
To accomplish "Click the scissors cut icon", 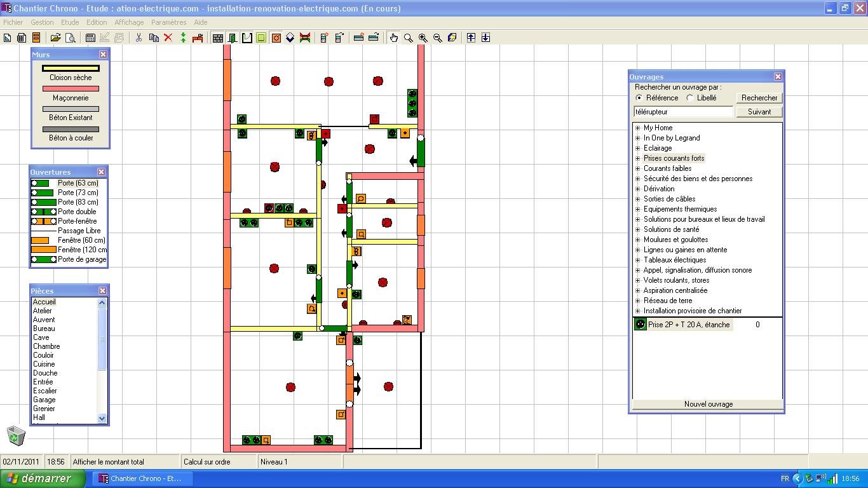I will click(139, 38).
